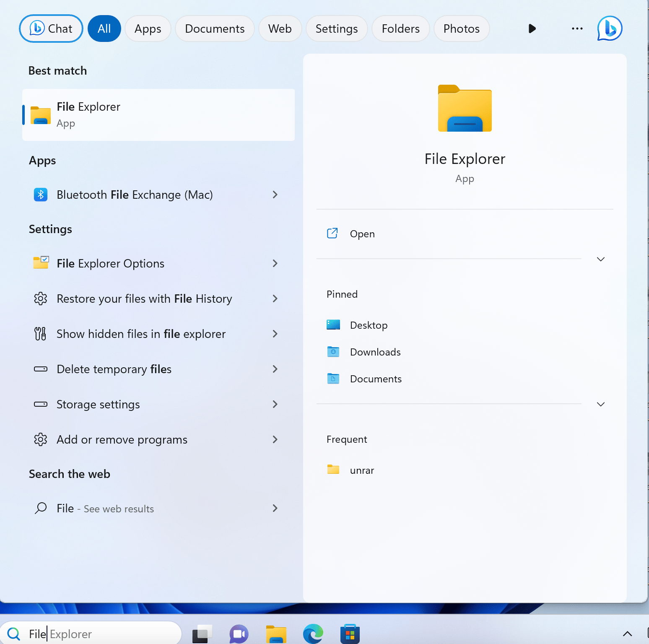Screen dimensions: 649x644
Task: Launch Microsoft Edge from the taskbar
Action: click(313, 633)
